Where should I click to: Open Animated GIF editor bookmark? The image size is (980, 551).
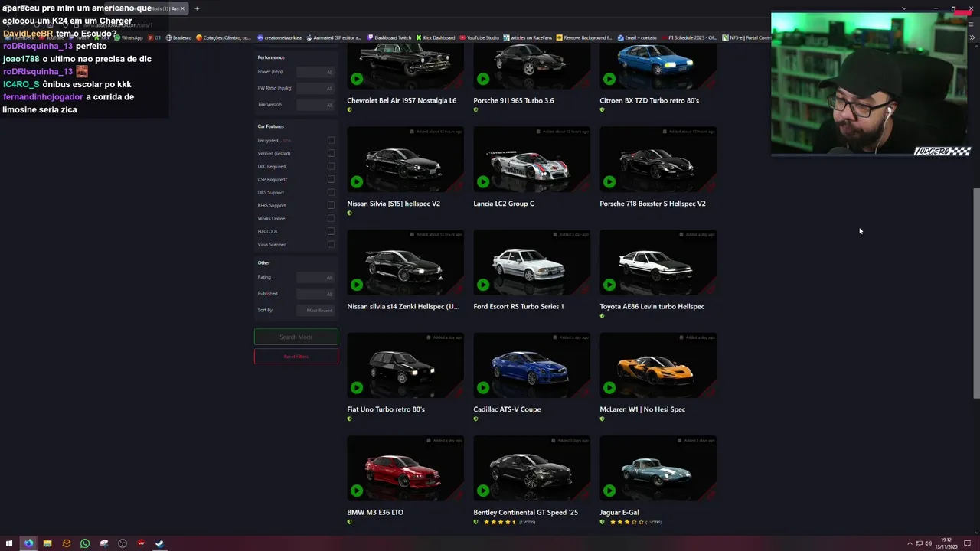333,37
